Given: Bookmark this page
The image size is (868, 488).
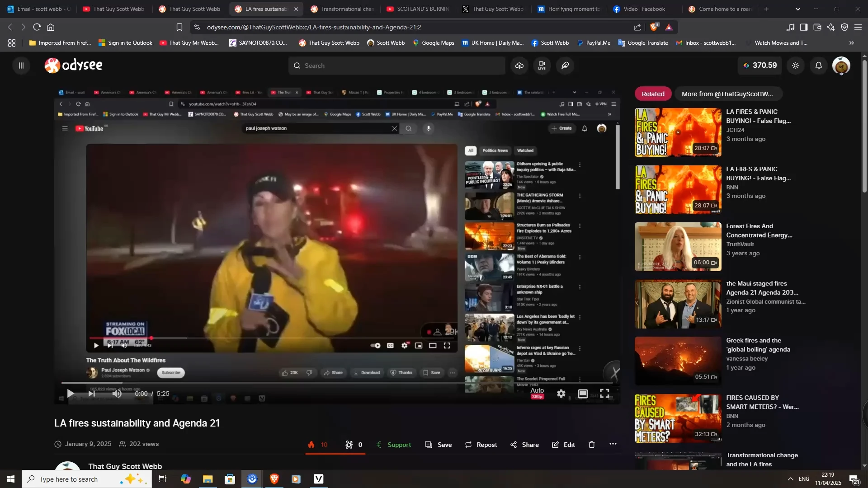Looking at the screenshot, I should click(179, 27).
